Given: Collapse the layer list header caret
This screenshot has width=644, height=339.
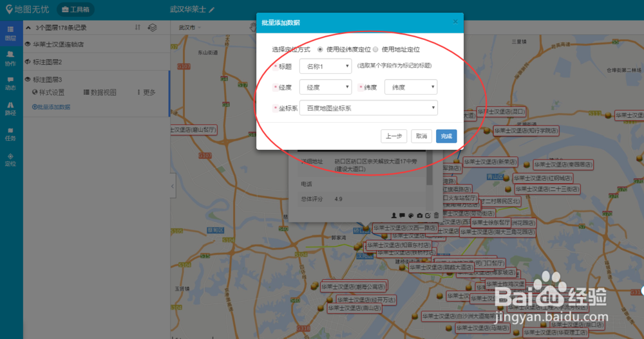Looking at the screenshot, I should pyautogui.click(x=28, y=28).
